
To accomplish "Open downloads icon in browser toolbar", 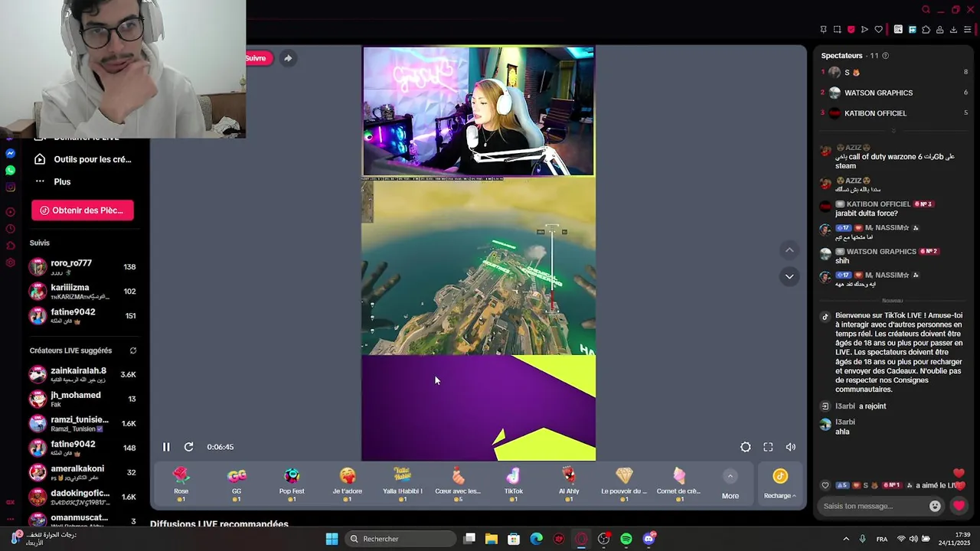I will 953,30.
